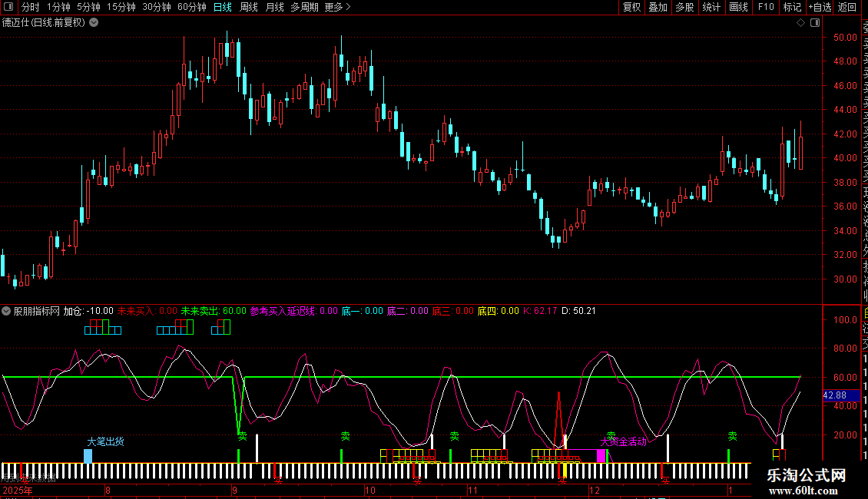The image size is (868, 499).
Task: Expand the 股朋指标网 indicator dropdown arrow
Action: pyautogui.click(x=7, y=312)
